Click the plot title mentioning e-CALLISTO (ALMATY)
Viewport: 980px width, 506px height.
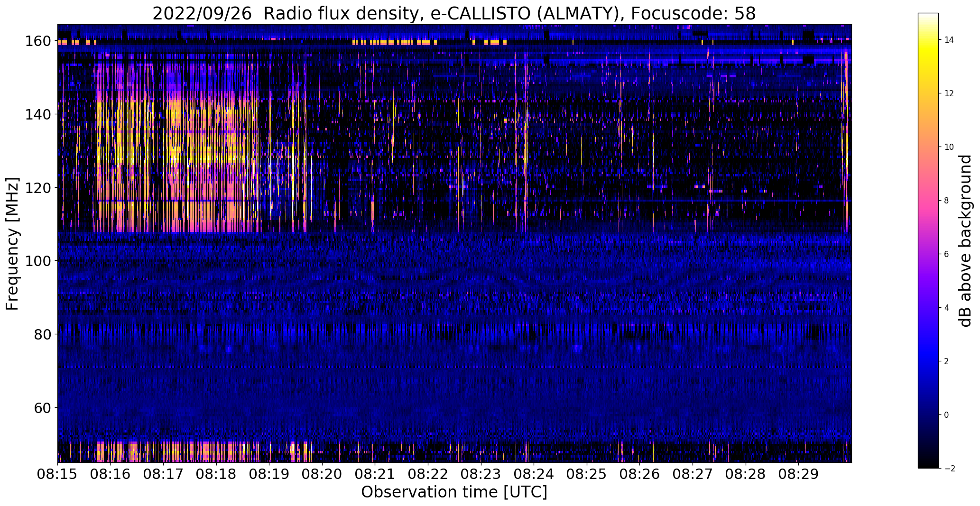tap(454, 14)
